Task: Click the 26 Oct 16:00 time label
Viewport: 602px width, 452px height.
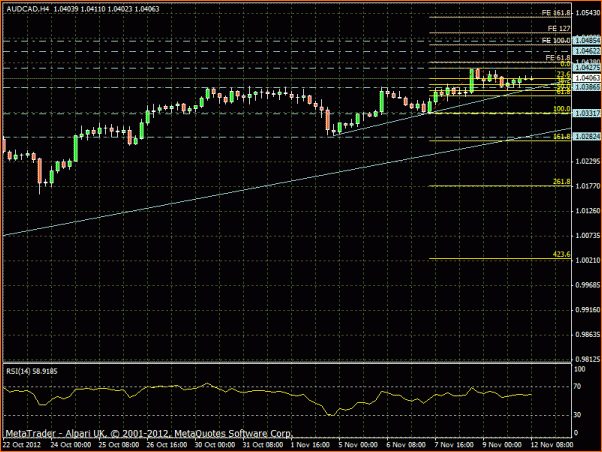Action: (x=167, y=445)
